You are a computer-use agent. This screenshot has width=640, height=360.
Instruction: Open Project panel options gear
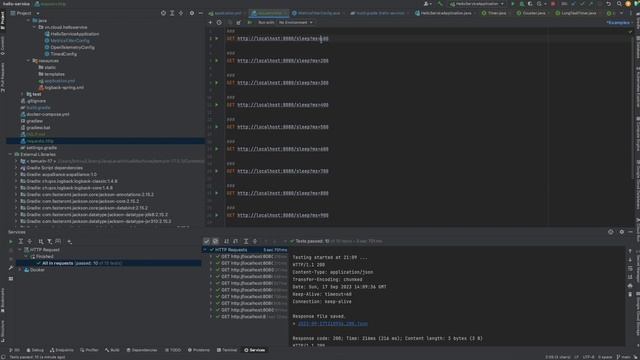click(192, 13)
